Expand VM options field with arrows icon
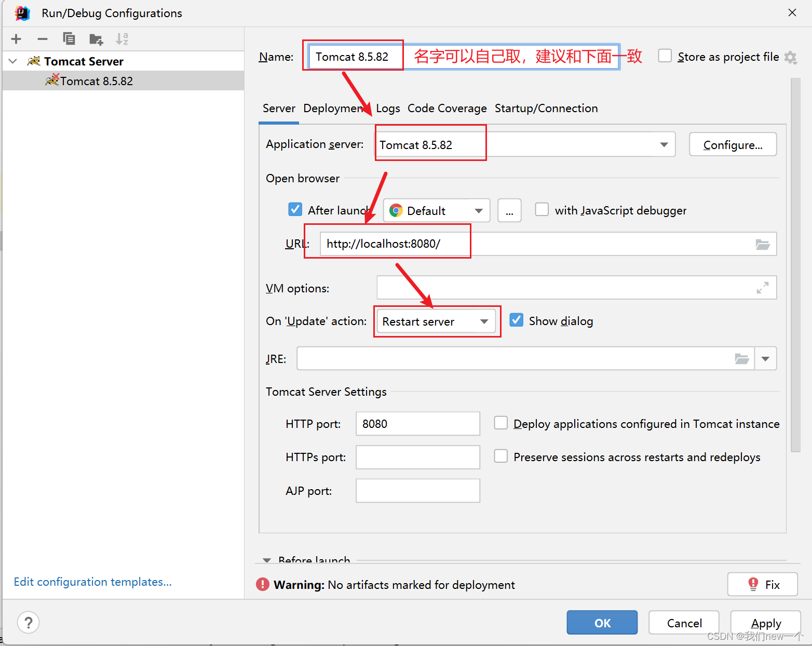Viewport: 812px width, 646px height. point(762,288)
